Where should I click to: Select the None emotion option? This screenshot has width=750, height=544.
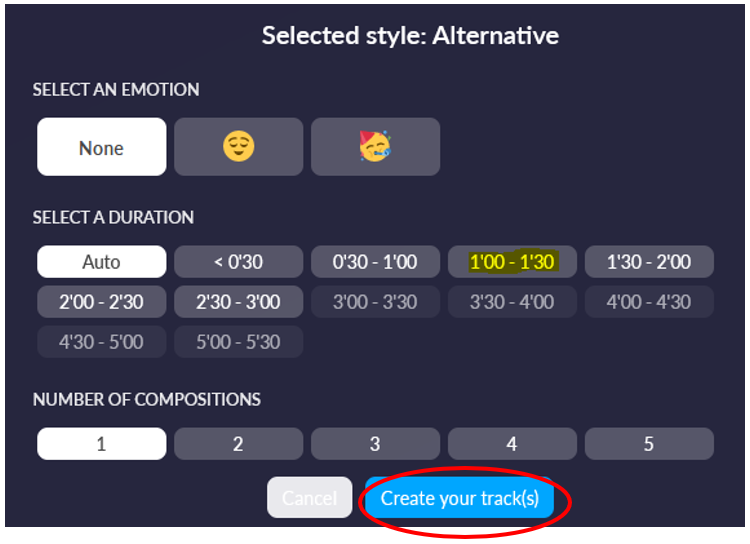pyautogui.click(x=102, y=147)
